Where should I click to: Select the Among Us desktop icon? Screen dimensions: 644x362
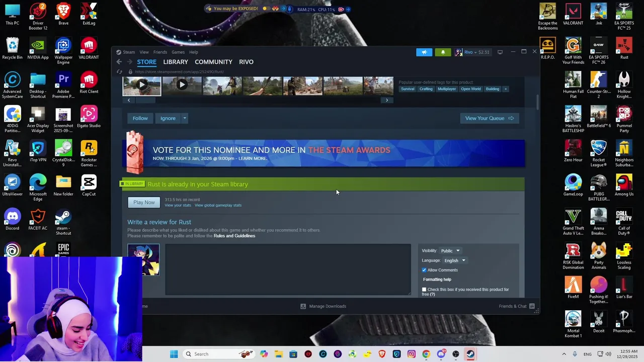coord(624,186)
